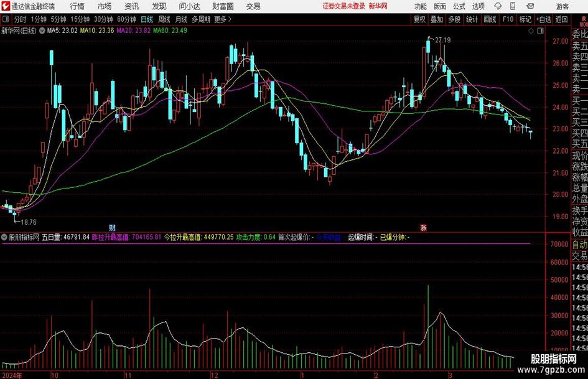Click the 攻击力度: 0.64 value
Viewport: 588px width, 379px height.
(256, 237)
